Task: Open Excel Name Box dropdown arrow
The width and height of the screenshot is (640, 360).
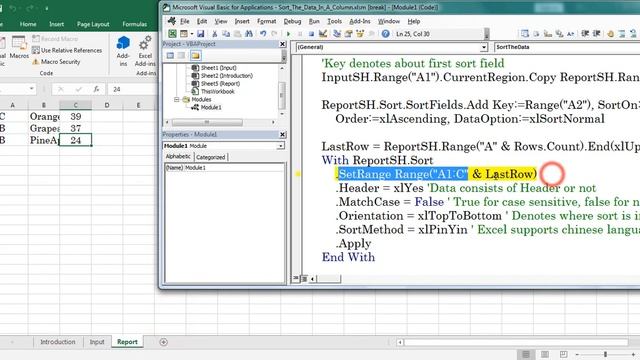Action: click(31, 89)
